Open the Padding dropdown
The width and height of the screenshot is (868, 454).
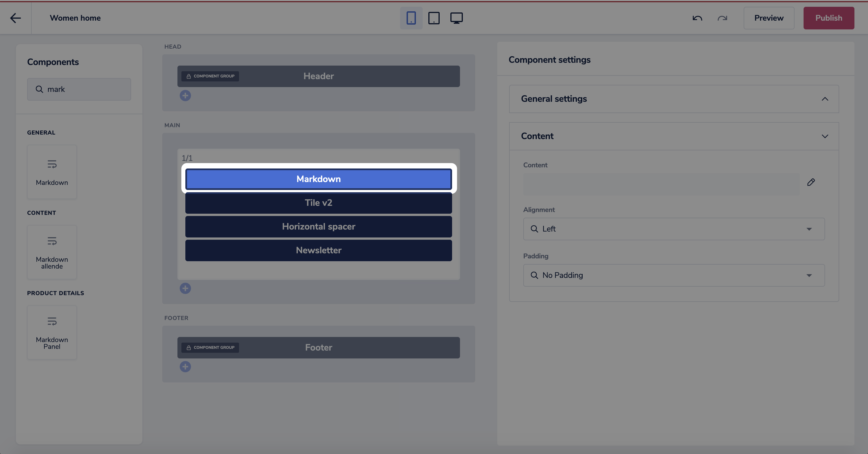[x=674, y=275]
